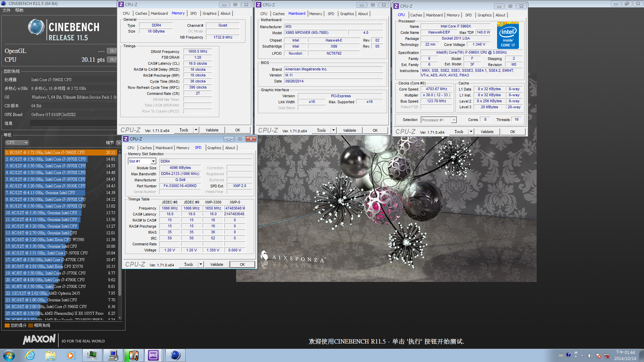Launch Internet Explorer from taskbar
This screenshot has width=644, height=362.
coord(30,355)
